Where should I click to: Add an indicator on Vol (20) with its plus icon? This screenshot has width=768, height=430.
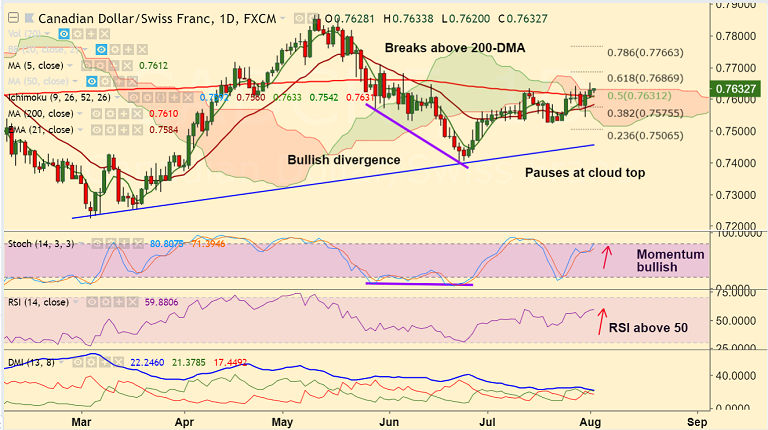91,34
